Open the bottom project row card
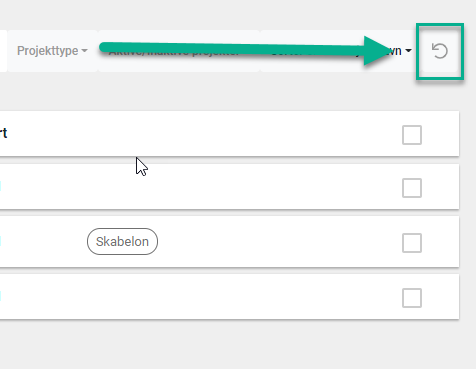The image size is (476, 369). pos(230,297)
